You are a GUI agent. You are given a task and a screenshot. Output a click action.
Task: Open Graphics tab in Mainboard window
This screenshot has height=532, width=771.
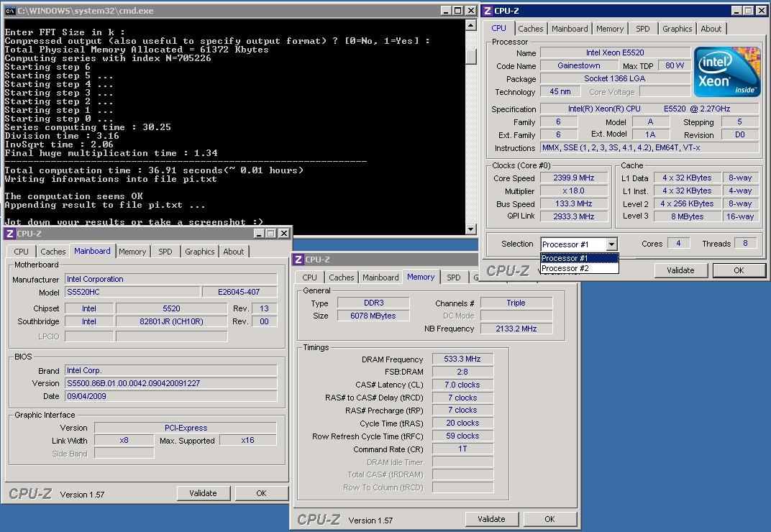(x=200, y=252)
